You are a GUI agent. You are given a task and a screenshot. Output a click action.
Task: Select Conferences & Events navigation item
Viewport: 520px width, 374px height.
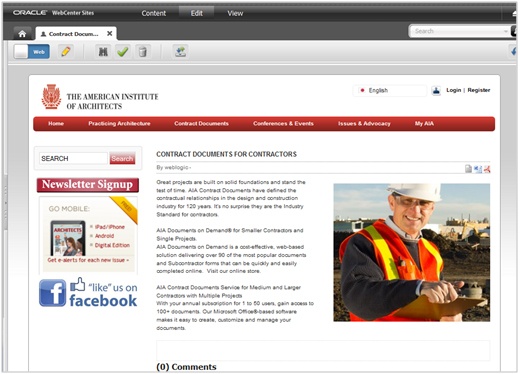pyautogui.click(x=283, y=123)
